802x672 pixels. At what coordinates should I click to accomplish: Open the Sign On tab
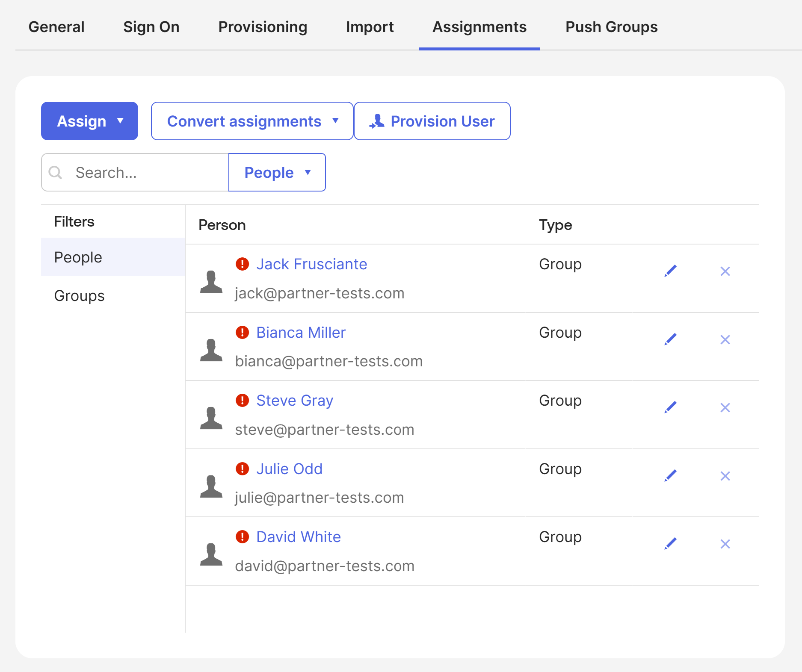point(151,27)
